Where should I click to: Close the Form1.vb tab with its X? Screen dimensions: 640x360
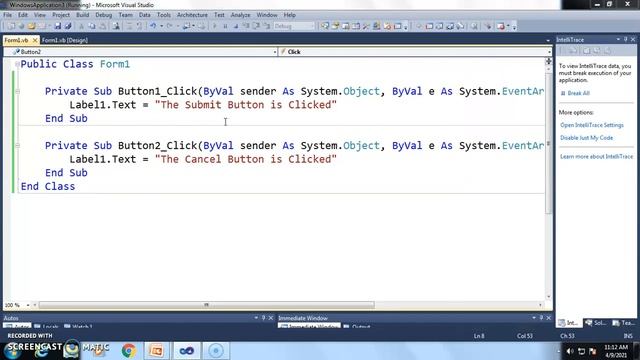click(x=35, y=40)
